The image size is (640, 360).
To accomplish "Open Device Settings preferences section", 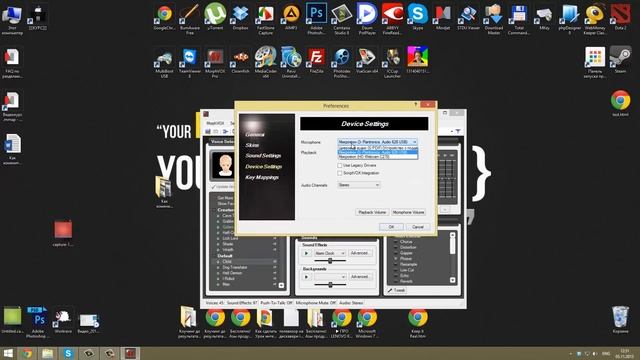I will tap(264, 167).
